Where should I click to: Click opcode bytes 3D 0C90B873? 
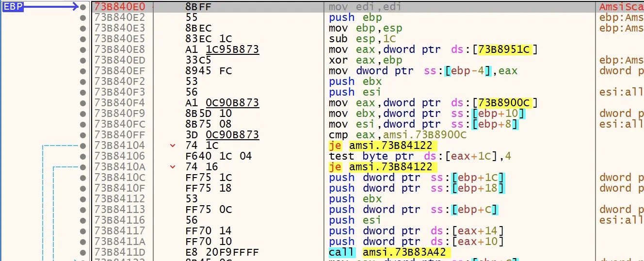(x=222, y=135)
